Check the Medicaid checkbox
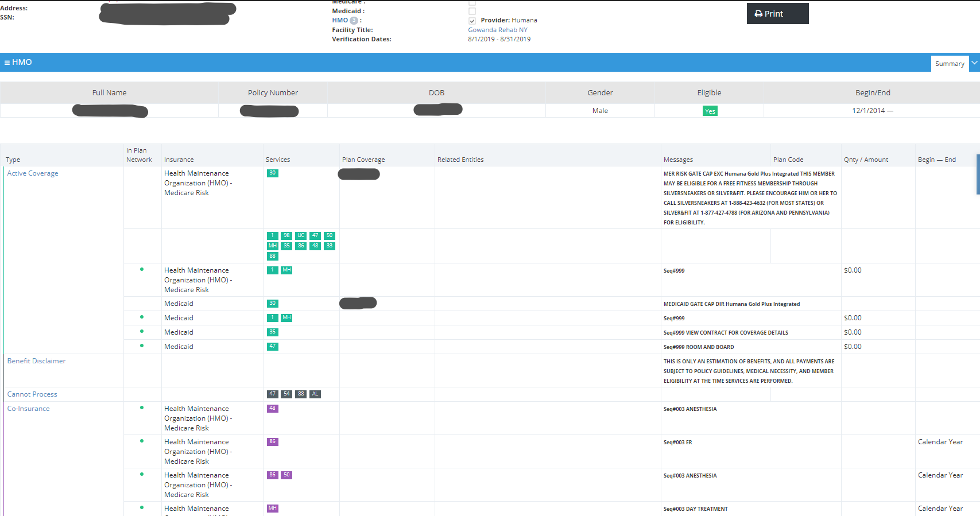 click(472, 11)
